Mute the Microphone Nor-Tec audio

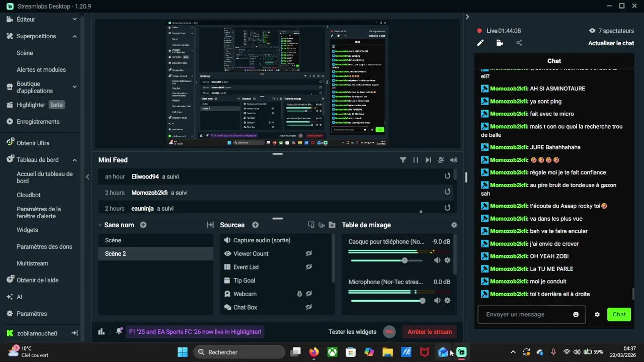(437, 301)
